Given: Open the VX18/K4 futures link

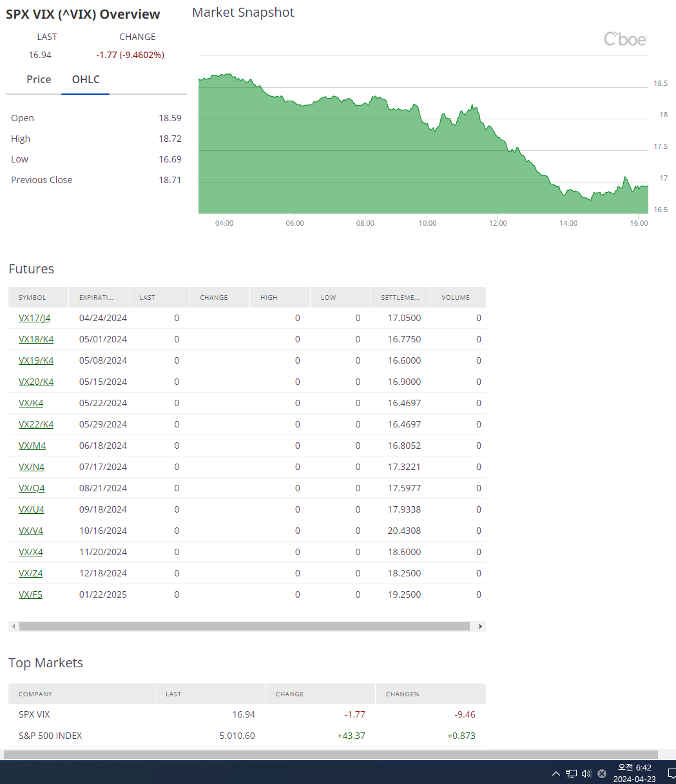Looking at the screenshot, I should pos(36,339).
